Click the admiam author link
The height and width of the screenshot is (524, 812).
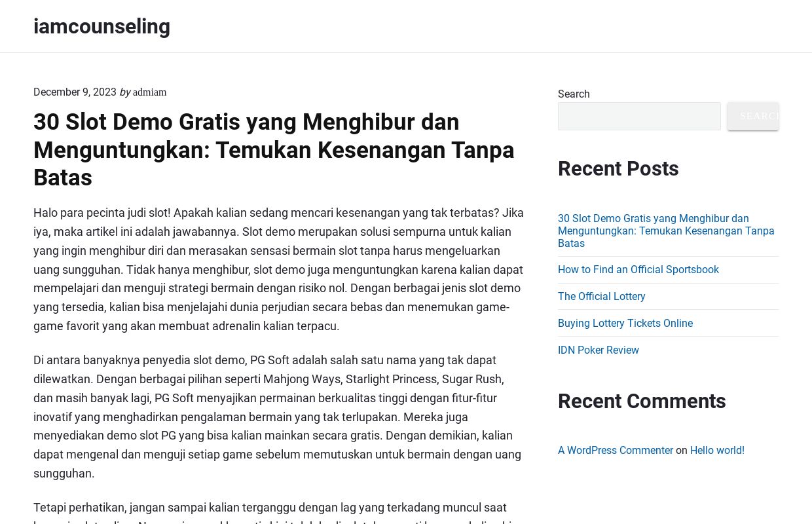[149, 92]
